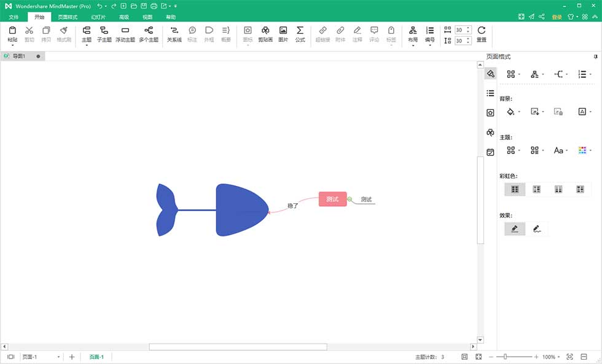
Task: Select the 导图1 document tab
Action: click(22, 56)
